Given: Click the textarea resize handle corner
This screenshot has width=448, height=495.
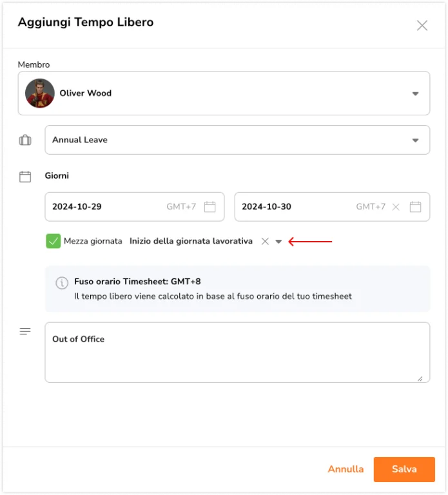Looking at the screenshot, I should (420, 378).
